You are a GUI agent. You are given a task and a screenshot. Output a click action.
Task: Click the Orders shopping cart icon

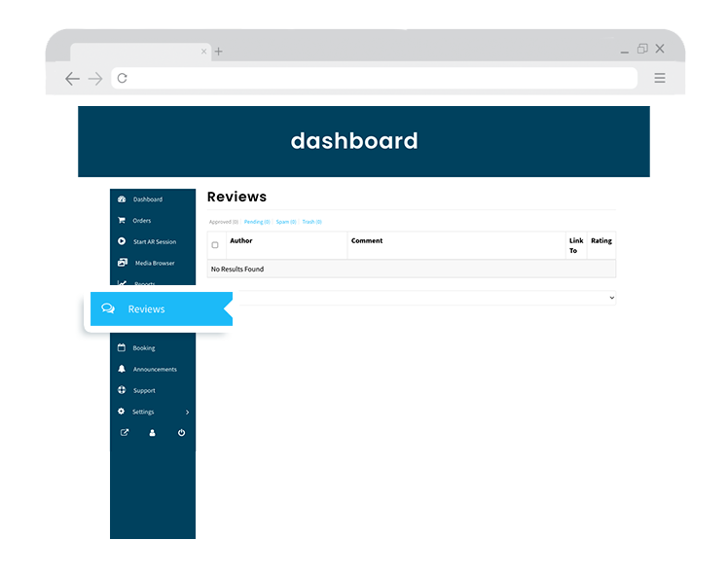pyautogui.click(x=122, y=221)
